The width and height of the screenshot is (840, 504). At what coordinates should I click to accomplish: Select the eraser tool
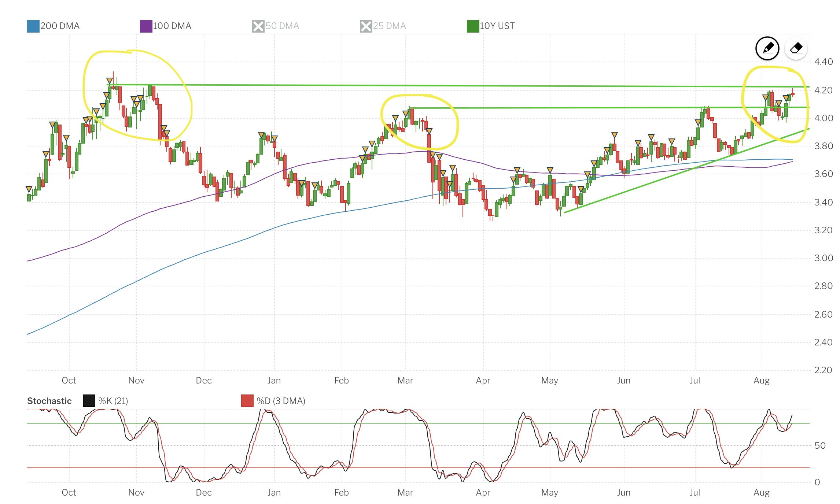click(796, 48)
